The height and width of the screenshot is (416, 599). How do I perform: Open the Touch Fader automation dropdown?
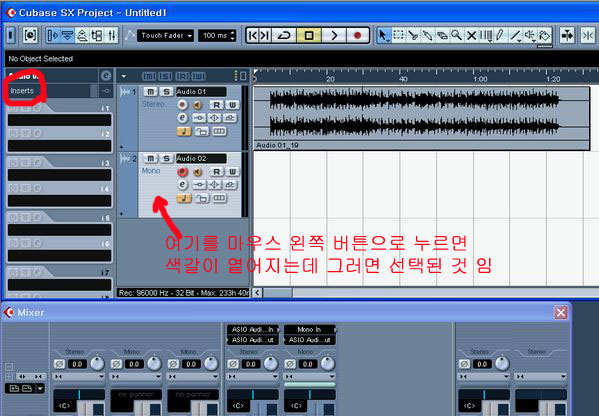click(165, 36)
